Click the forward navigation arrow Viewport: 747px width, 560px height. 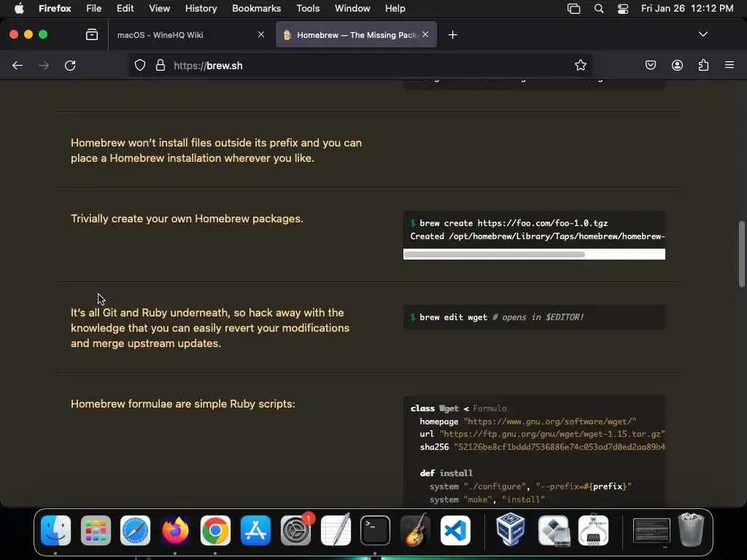point(44,65)
